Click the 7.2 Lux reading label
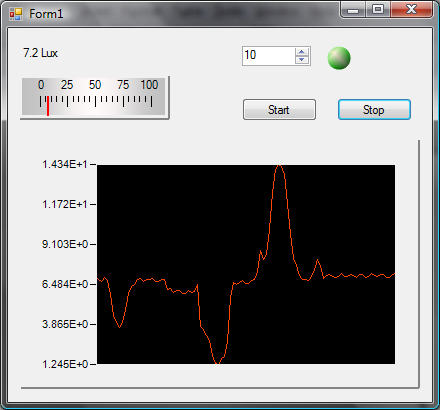The width and height of the screenshot is (440, 410). click(40, 53)
